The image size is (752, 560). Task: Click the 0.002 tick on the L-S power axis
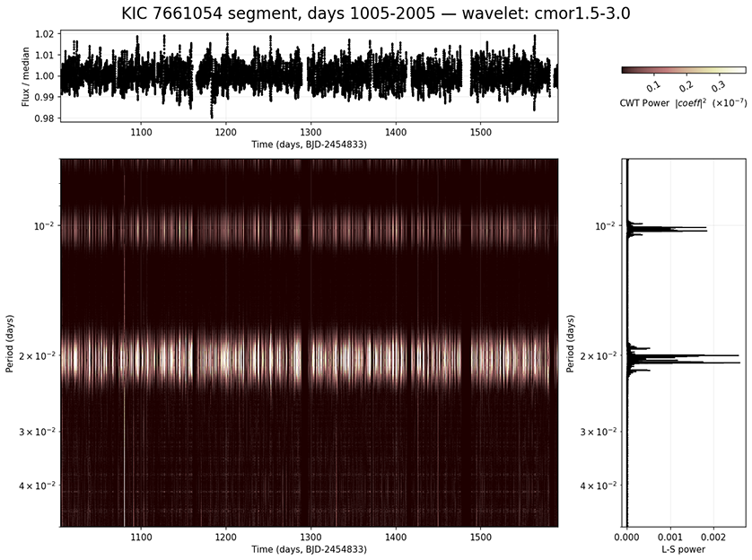(713, 537)
